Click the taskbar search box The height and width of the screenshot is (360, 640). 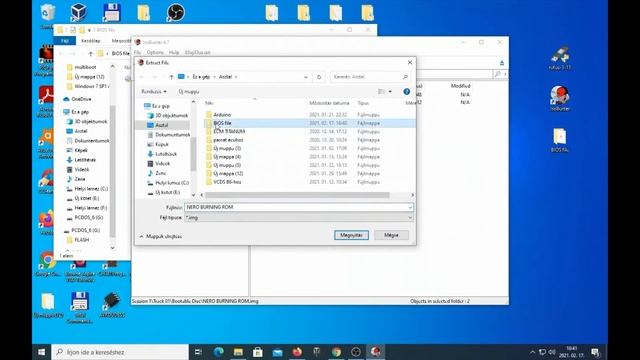pos(120,352)
